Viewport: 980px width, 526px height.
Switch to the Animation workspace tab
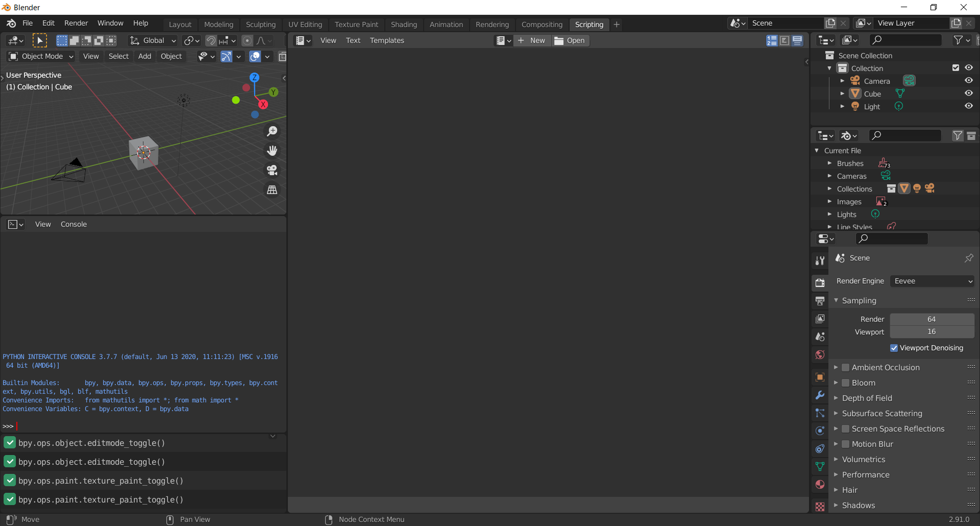[x=446, y=25]
